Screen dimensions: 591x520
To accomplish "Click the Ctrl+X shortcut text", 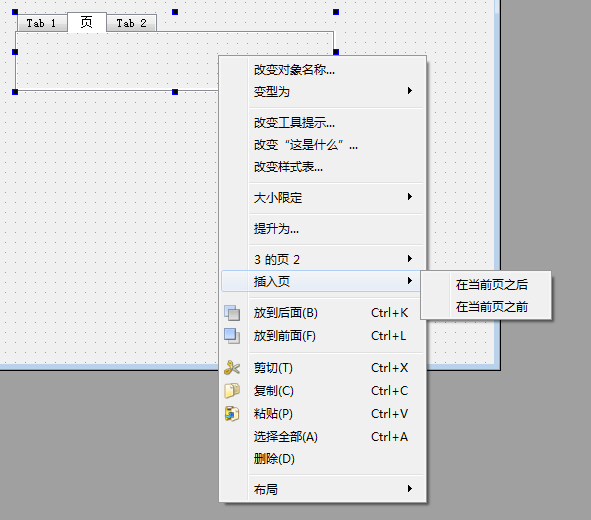I will 389,368.
